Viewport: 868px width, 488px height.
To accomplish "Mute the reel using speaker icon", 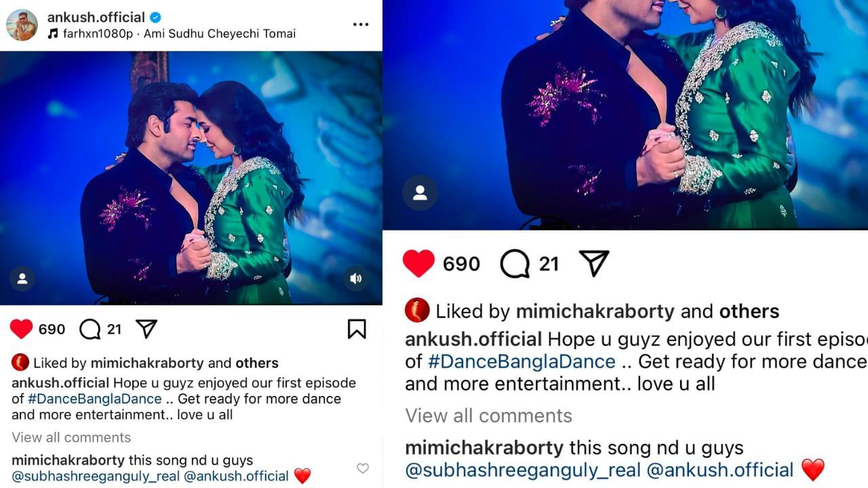I will pyautogui.click(x=355, y=278).
